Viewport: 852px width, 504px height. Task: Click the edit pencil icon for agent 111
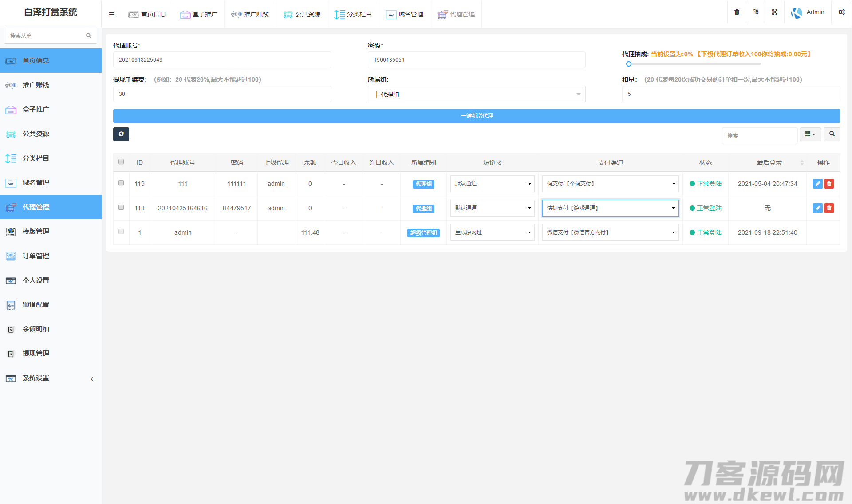817,184
